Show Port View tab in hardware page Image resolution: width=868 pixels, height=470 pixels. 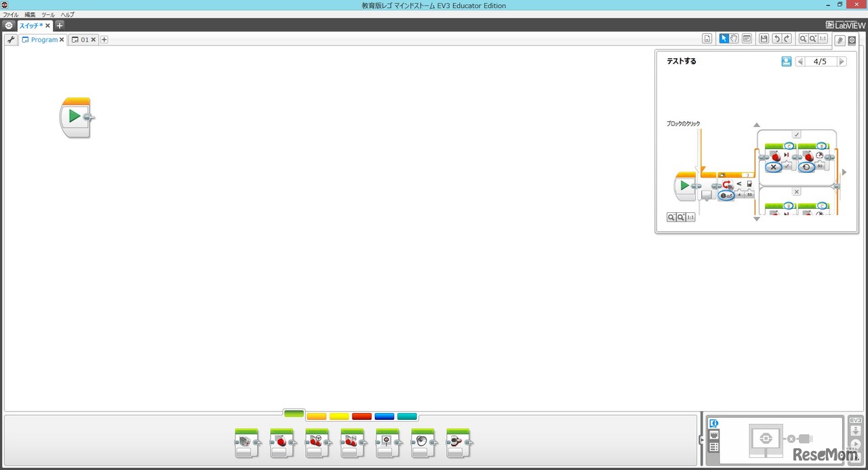click(713, 435)
